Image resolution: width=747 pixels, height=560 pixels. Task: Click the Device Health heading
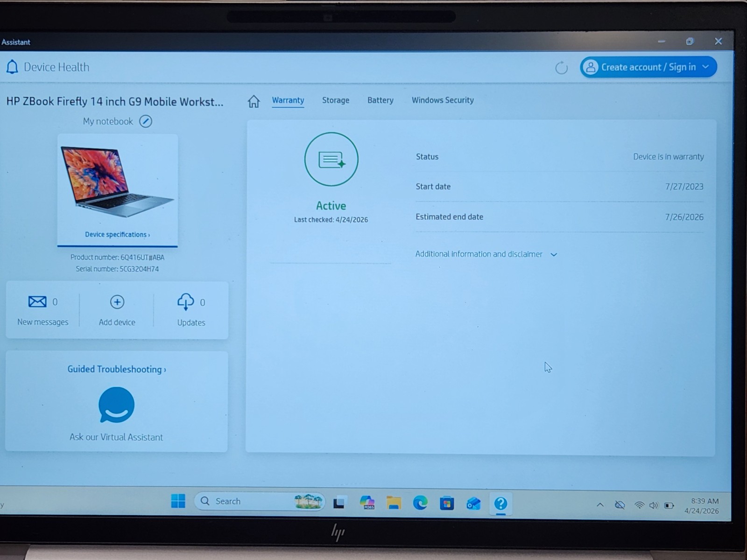[x=56, y=67]
